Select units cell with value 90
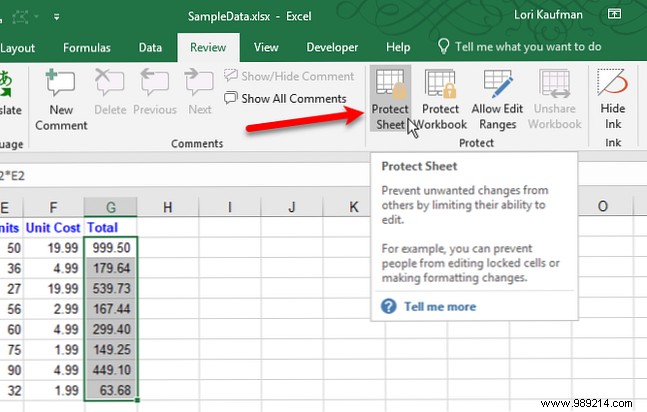This screenshot has height=412, width=647. [x=11, y=370]
